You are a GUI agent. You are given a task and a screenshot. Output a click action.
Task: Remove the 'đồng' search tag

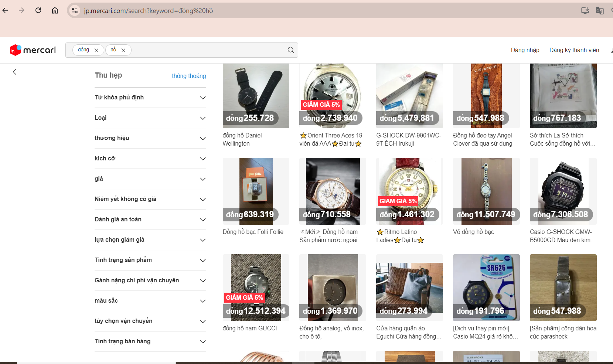(x=96, y=50)
